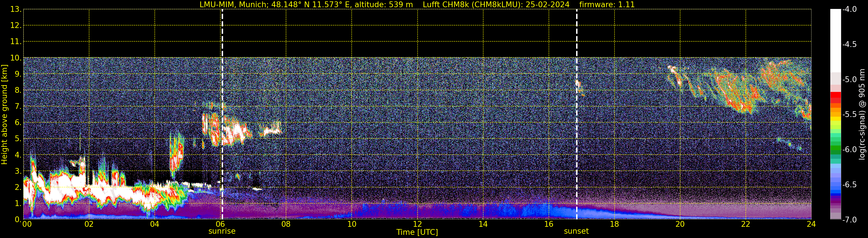Click the x-axis tick label '16'
This screenshot has height=238, width=868.
pos(548,224)
